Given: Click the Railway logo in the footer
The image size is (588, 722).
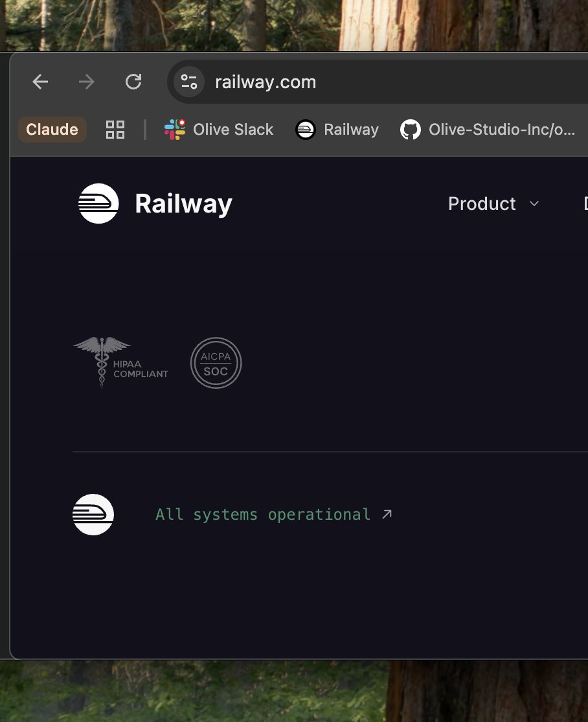Looking at the screenshot, I should (93, 515).
